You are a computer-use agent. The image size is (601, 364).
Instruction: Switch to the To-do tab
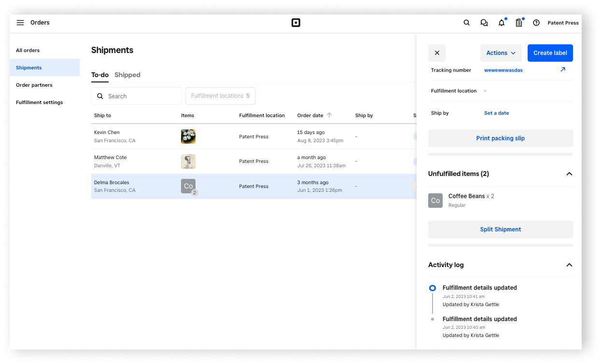pos(100,75)
